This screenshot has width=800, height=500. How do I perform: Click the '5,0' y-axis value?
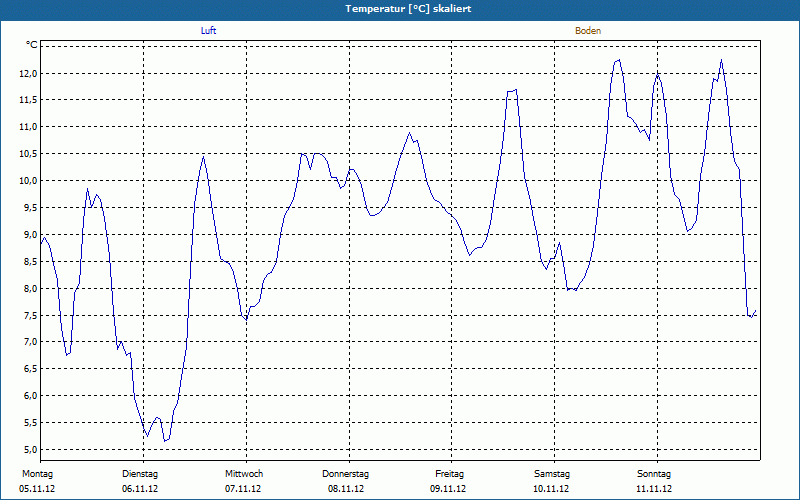30,449
